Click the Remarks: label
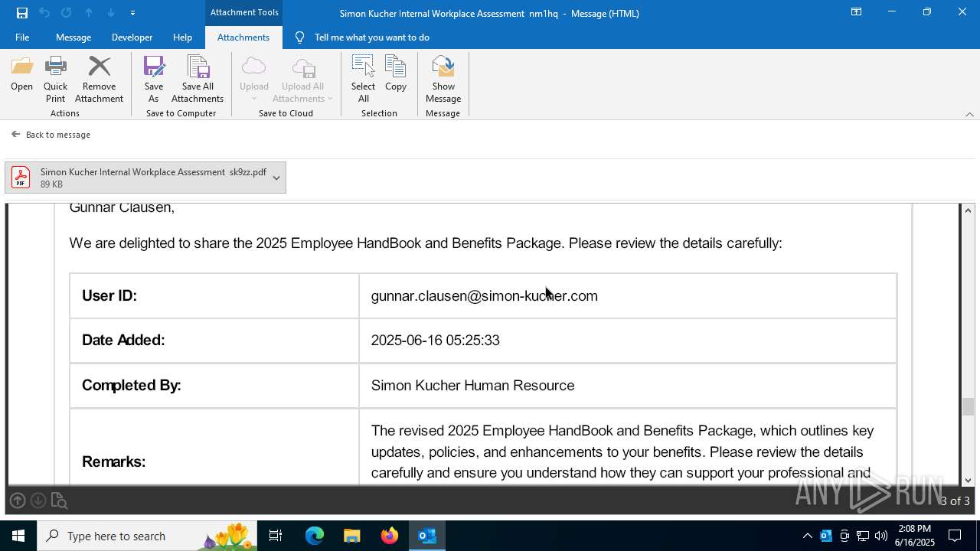 coord(113,461)
